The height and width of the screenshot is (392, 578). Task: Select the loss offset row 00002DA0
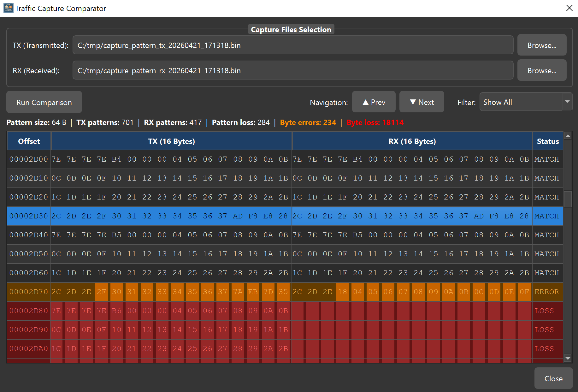(x=285, y=349)
